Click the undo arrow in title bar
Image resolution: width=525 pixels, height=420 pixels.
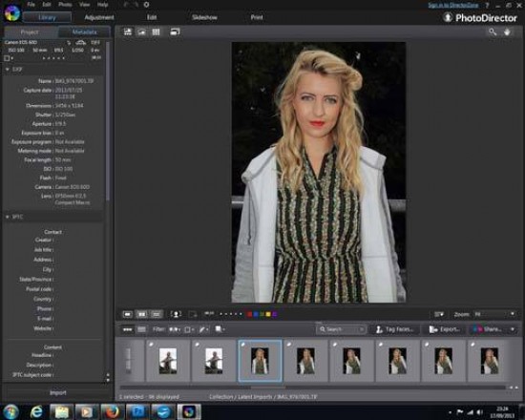[126, 5]
